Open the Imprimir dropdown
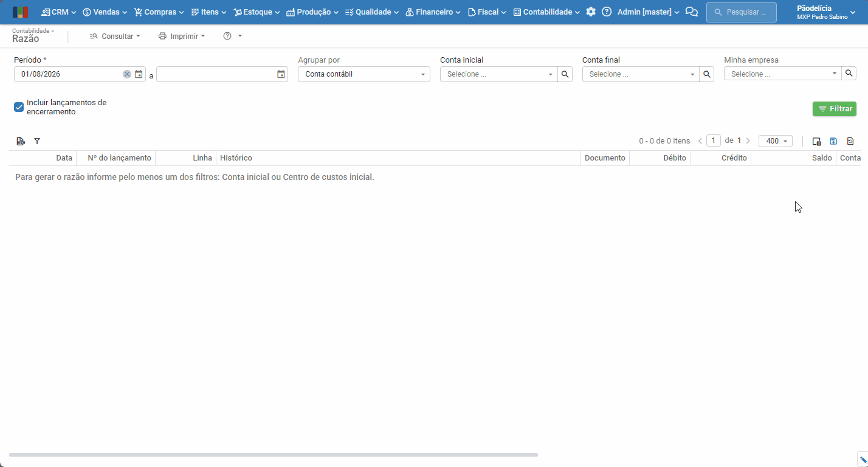 (182, 36)
